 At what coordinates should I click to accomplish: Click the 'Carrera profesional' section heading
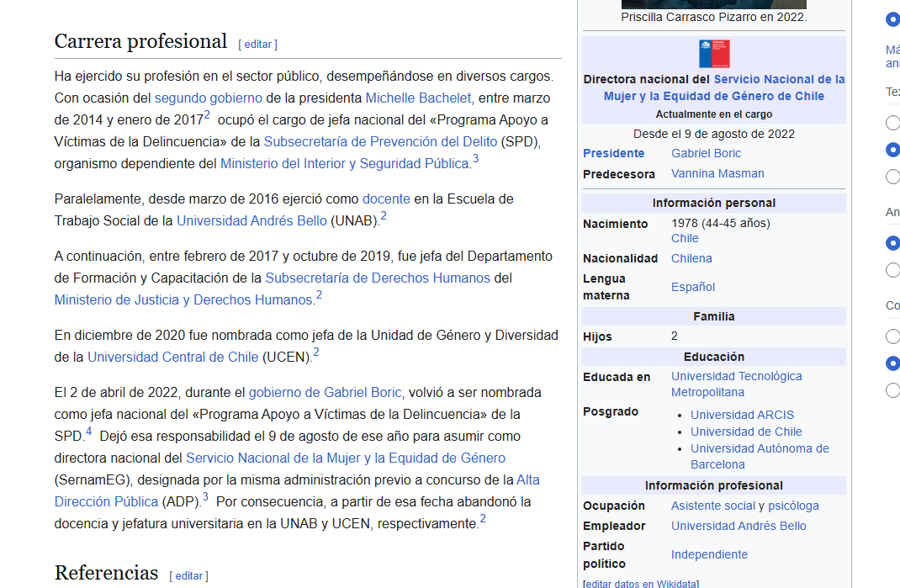(x=140, y=41)
